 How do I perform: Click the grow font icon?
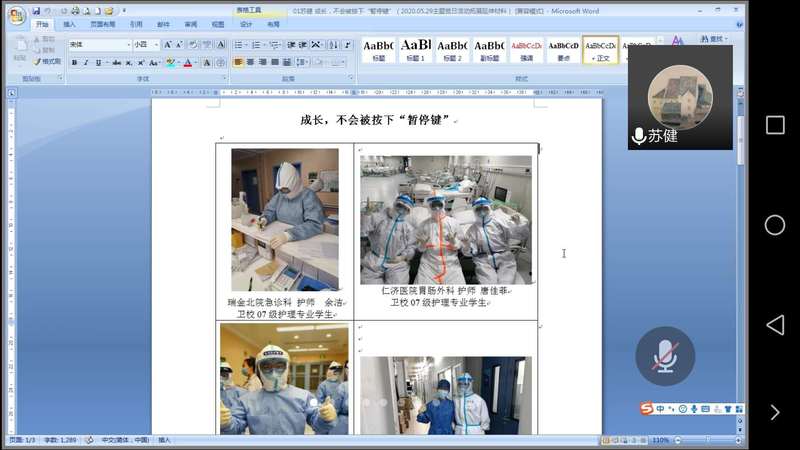point(167,45)
